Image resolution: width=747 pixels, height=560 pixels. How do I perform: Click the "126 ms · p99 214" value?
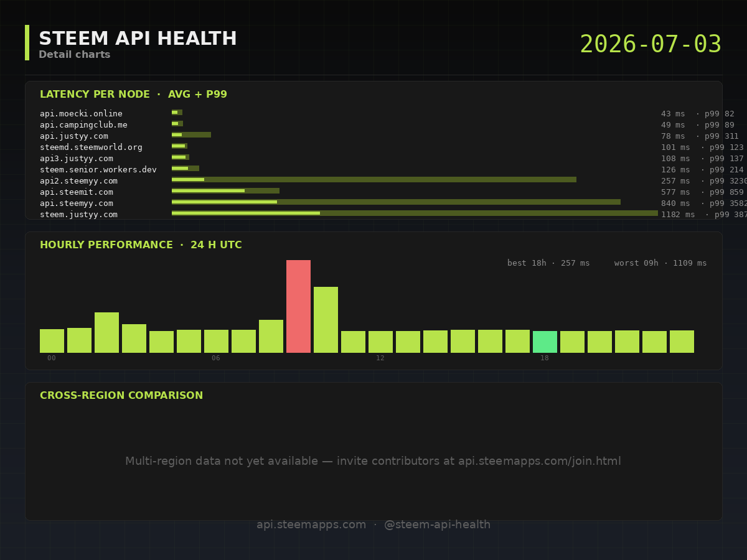click(x=702, y=170)
